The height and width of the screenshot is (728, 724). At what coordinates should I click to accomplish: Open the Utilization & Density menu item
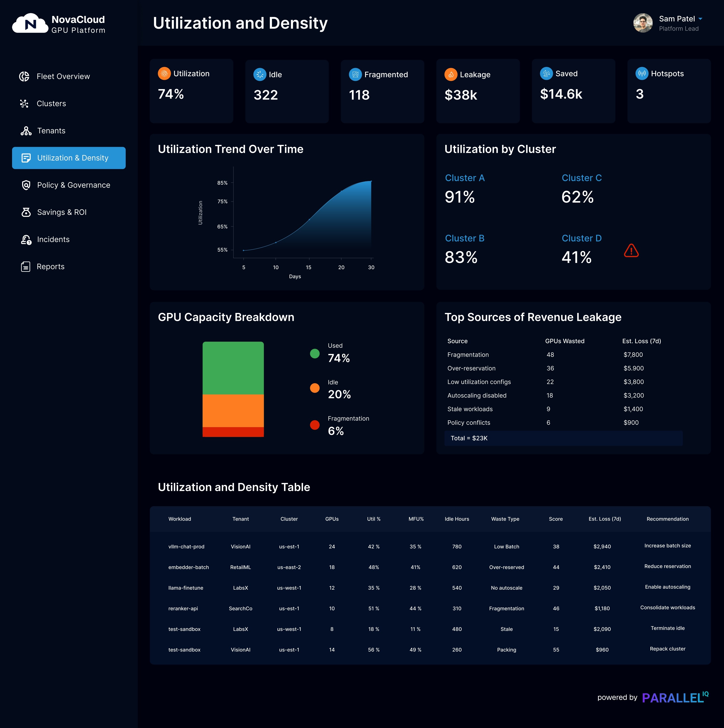pyautogui.click(x=69, y=158)
